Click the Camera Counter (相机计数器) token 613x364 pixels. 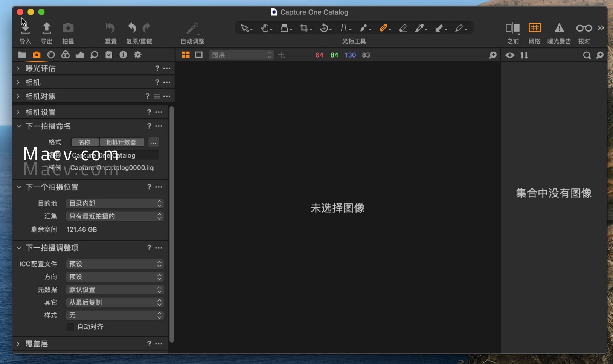click(x=122, y=142)
